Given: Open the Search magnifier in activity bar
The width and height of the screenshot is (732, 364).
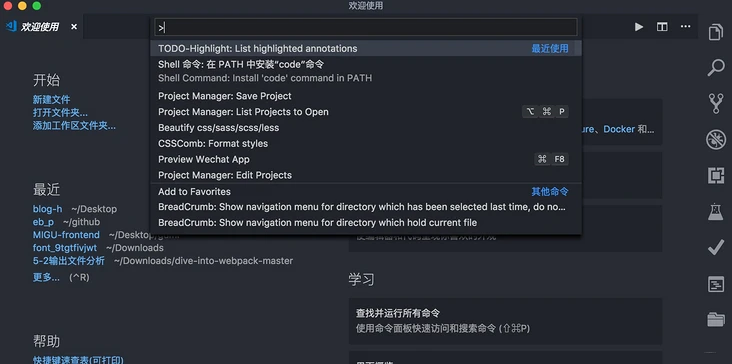Looking at the screenshot, I should (716, 68).
